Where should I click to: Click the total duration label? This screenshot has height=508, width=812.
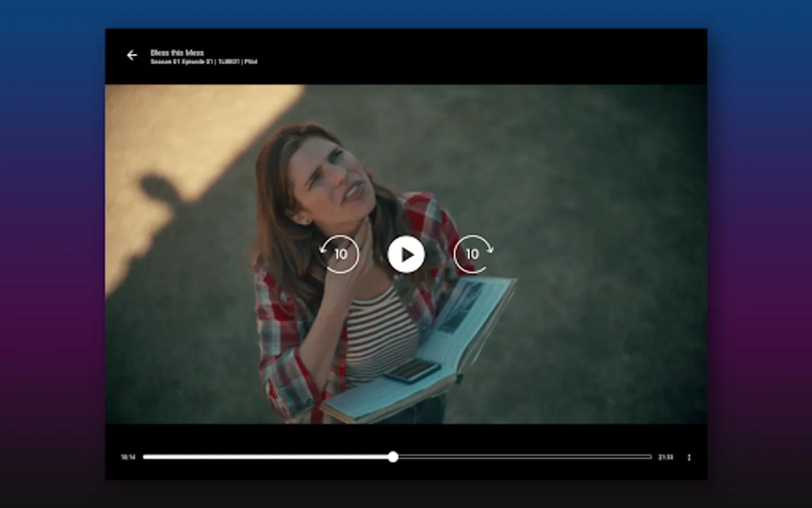click(x=665, y=457)
